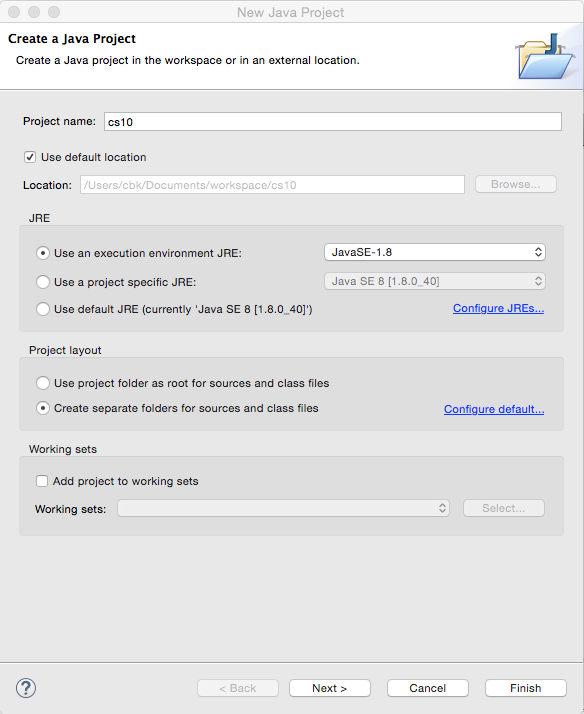
Task: Open the Configure JREs link
Action: (x=498, y=308)
